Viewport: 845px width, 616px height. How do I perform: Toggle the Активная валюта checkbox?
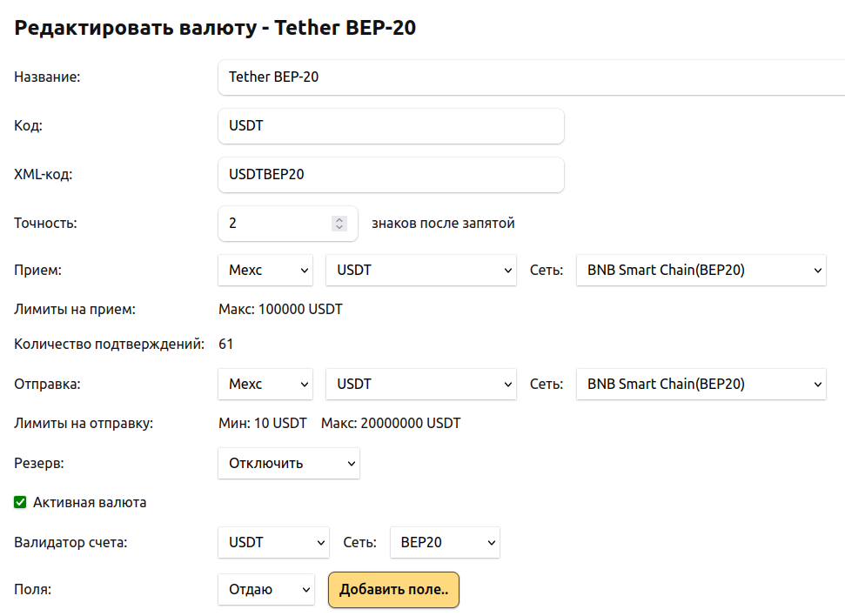click(21, 502)
